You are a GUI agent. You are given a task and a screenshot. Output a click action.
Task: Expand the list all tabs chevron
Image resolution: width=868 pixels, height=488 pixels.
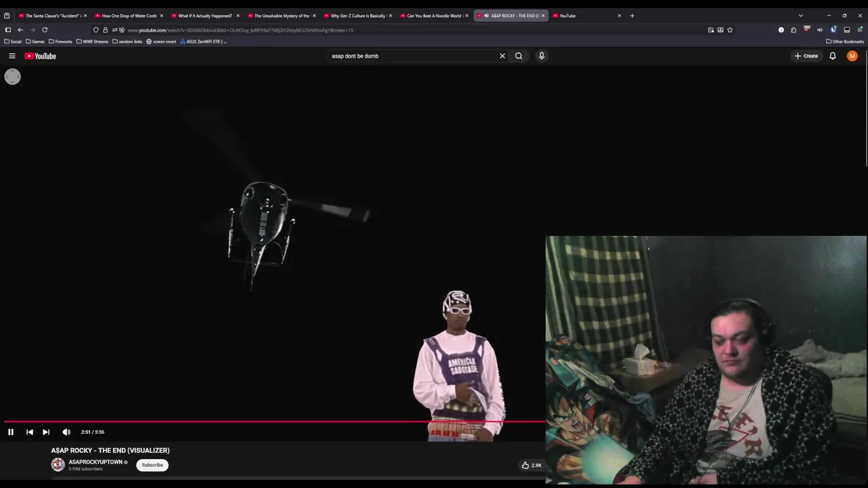tap(801, 16)
